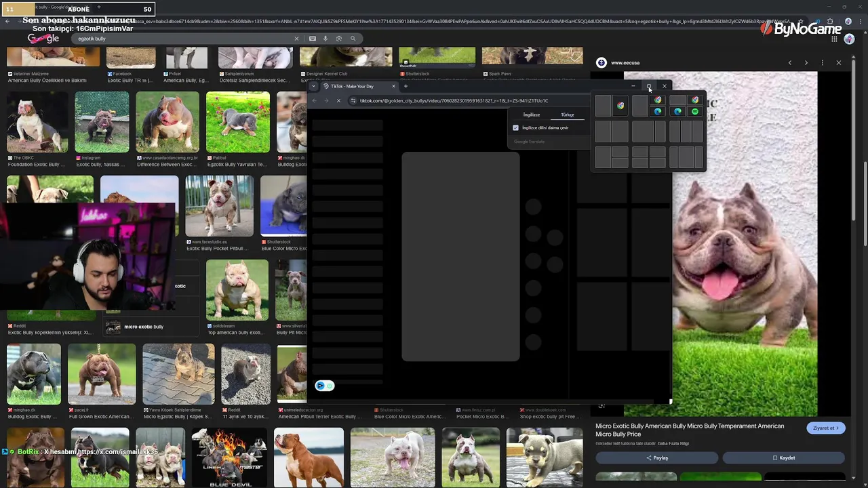Close the www.eecusa image preview panel
868x488 pixels.
[x=839, y=62]
